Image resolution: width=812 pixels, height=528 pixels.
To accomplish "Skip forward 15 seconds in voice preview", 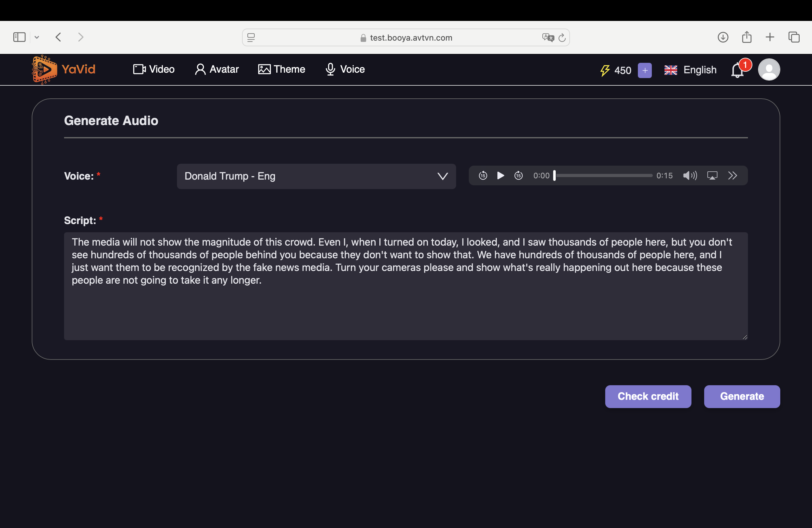I will tap(518, 175).
